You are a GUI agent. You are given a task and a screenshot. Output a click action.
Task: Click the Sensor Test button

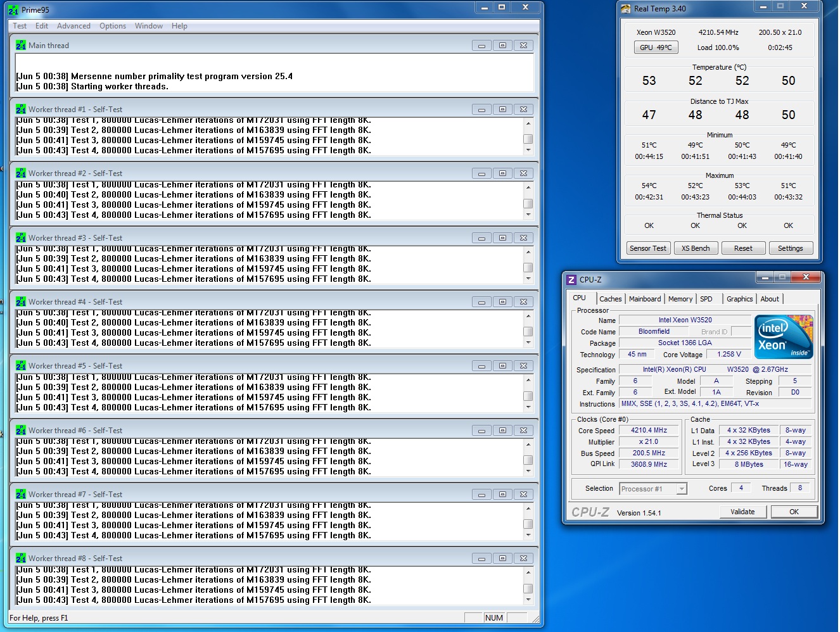coord(647,248)
